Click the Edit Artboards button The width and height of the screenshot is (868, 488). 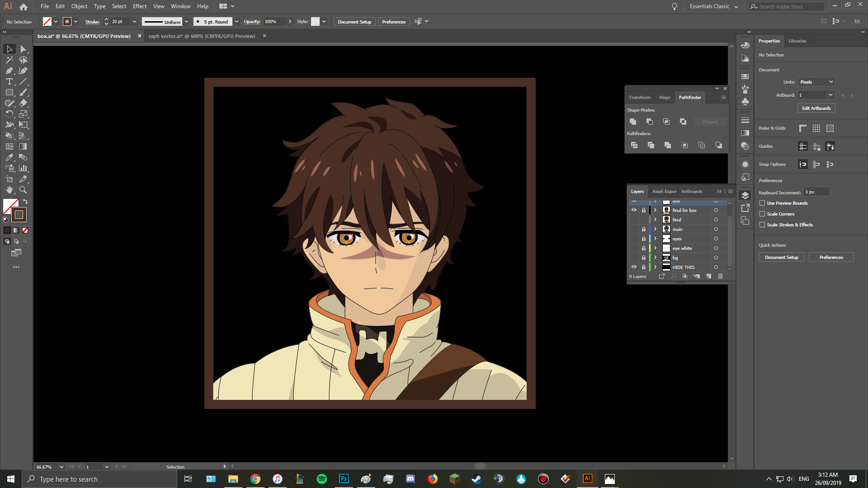pos(816,108)
